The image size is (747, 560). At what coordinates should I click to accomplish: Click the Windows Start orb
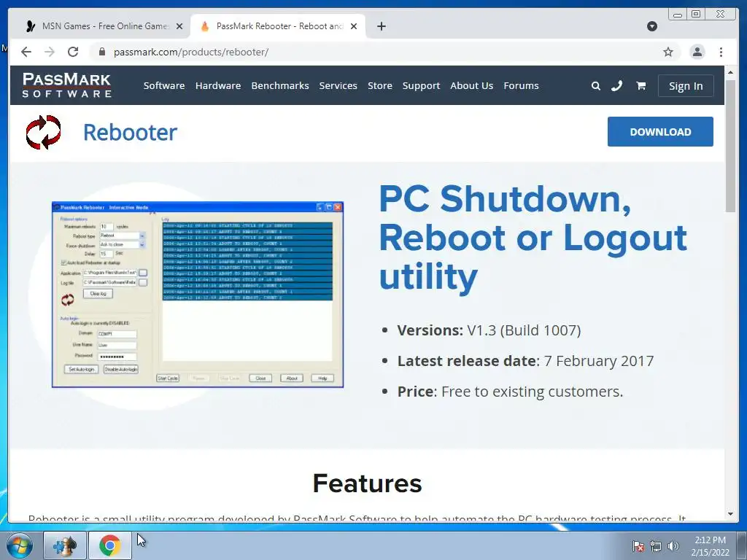20,545
